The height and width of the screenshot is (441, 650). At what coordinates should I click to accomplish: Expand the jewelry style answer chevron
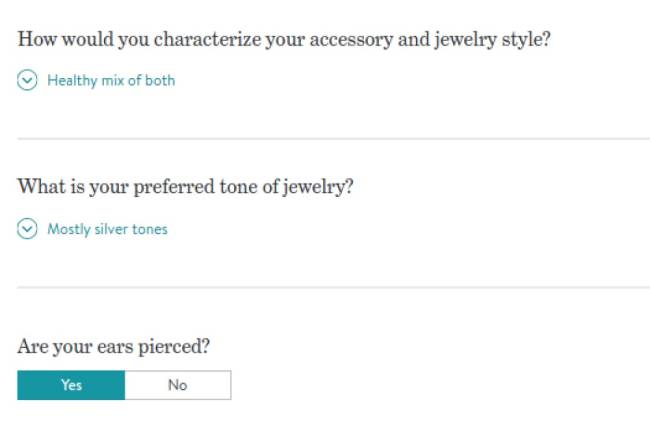[x=27, y=81]
